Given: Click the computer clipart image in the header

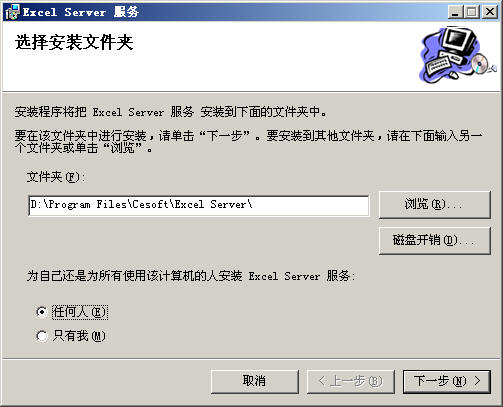Looking at the screenshot, I should [x=458, y=54].
